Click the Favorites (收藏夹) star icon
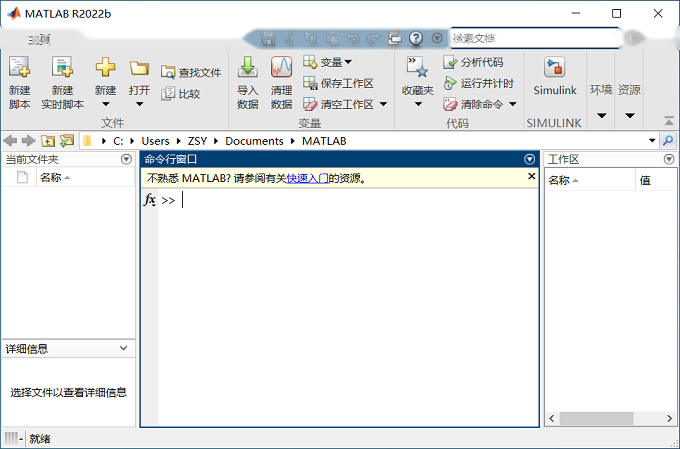 [417, 67]
